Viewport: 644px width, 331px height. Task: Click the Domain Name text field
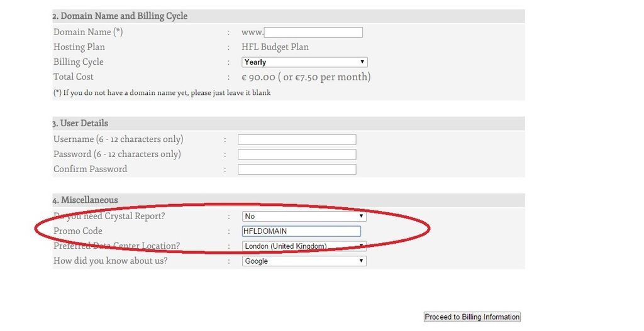pos(313,32)
